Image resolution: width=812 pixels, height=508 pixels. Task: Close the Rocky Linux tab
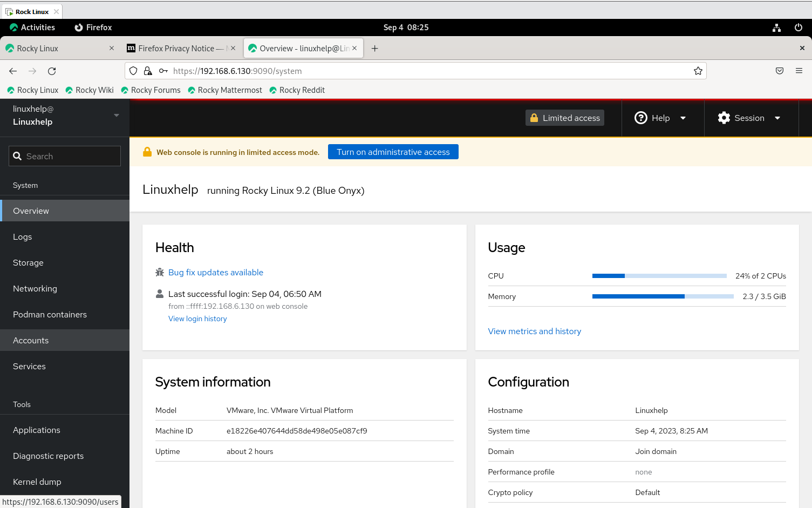(x=112, y=48)
